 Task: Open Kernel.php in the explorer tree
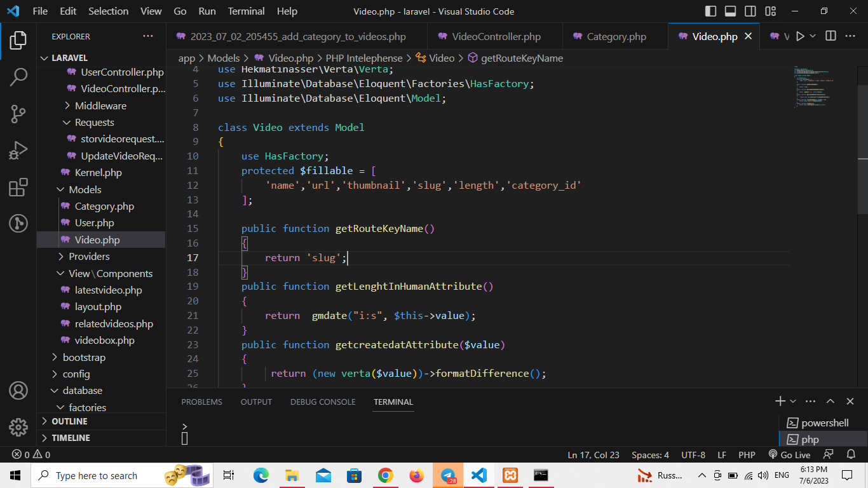(98, 172)
